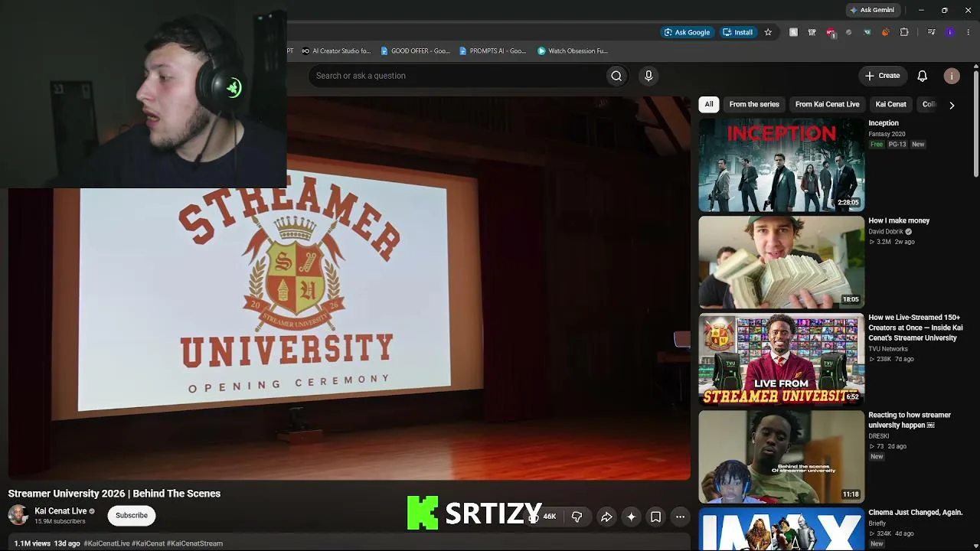Click the Install app button
Viewport: 980px width, 551px height.
click(738, 32)
